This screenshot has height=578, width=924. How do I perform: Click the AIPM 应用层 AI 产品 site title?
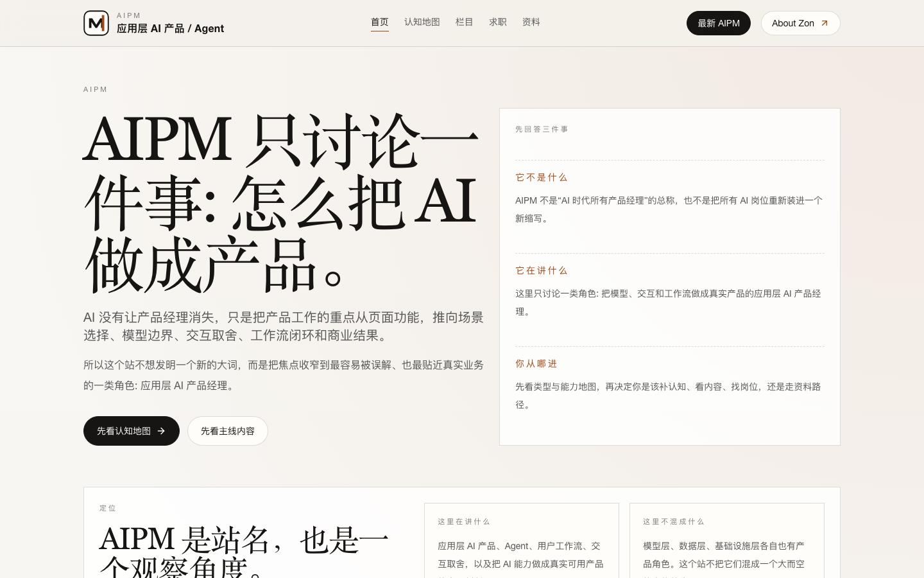tap(170, 28)
